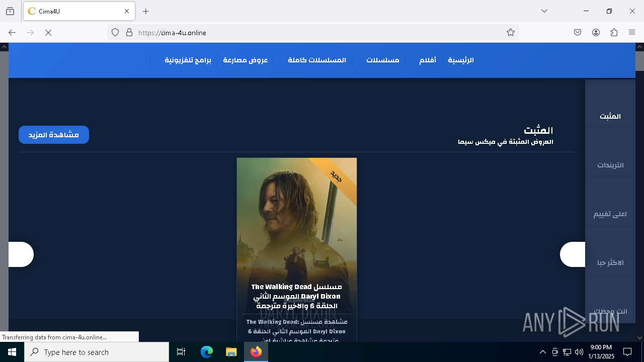Click page vertical scrollbar
The height and width of the screenshot is (362, 644).
click(x=639, y=191)
